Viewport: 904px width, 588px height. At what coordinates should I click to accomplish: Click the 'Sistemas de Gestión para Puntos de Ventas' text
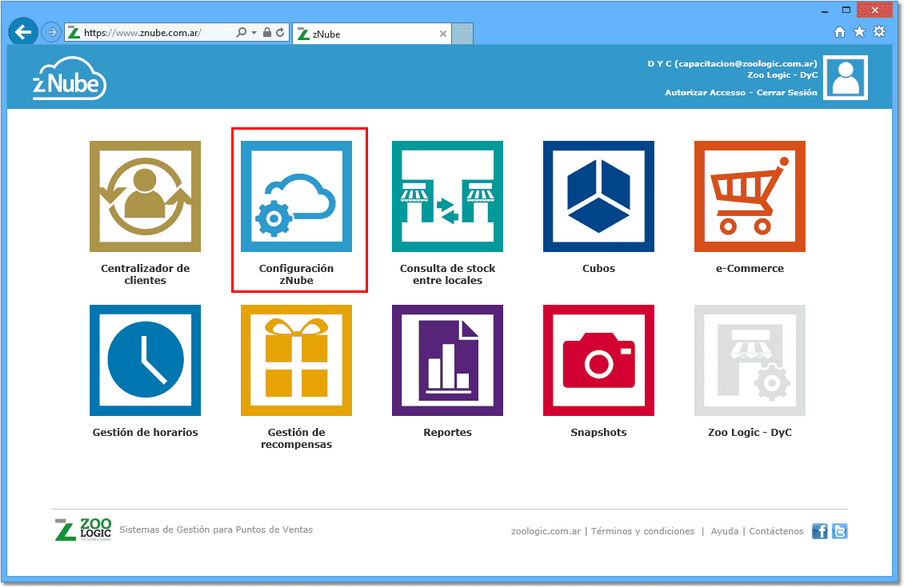pyautogui.click(x=216, y=530)
